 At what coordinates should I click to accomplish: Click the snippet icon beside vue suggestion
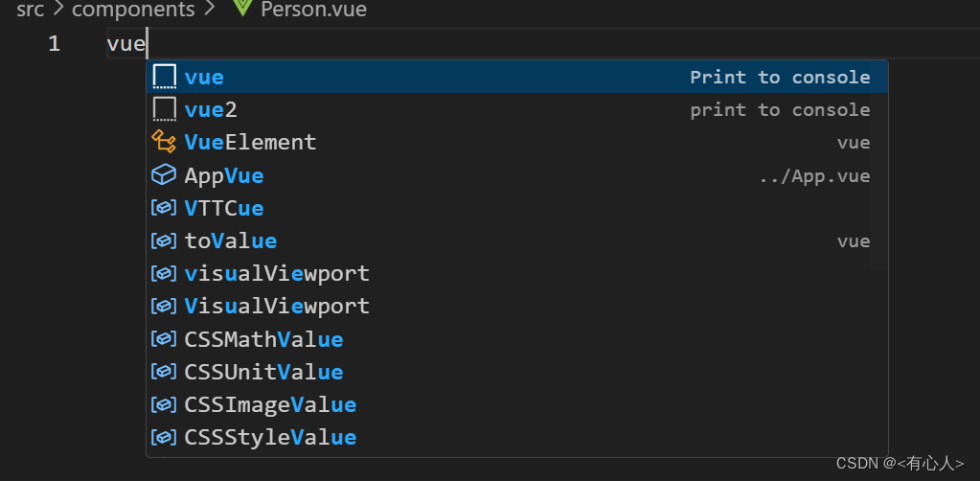(165, 77)
